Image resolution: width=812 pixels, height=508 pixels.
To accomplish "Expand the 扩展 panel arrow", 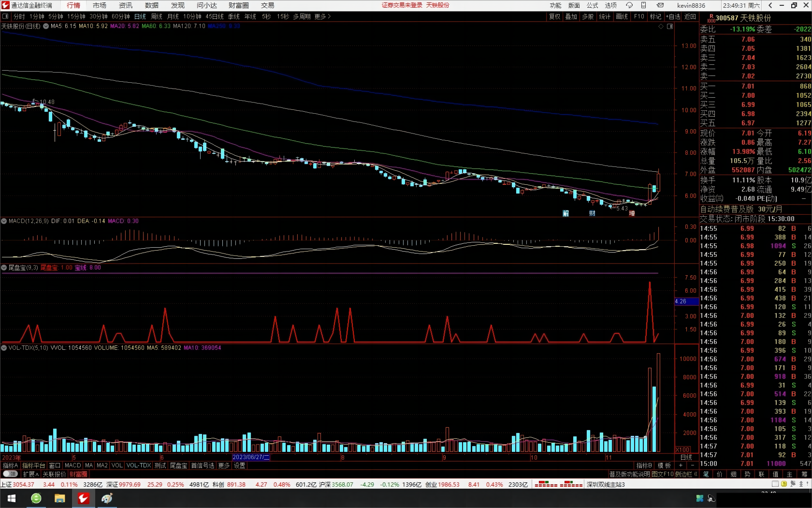I will [x=31, y=474].
